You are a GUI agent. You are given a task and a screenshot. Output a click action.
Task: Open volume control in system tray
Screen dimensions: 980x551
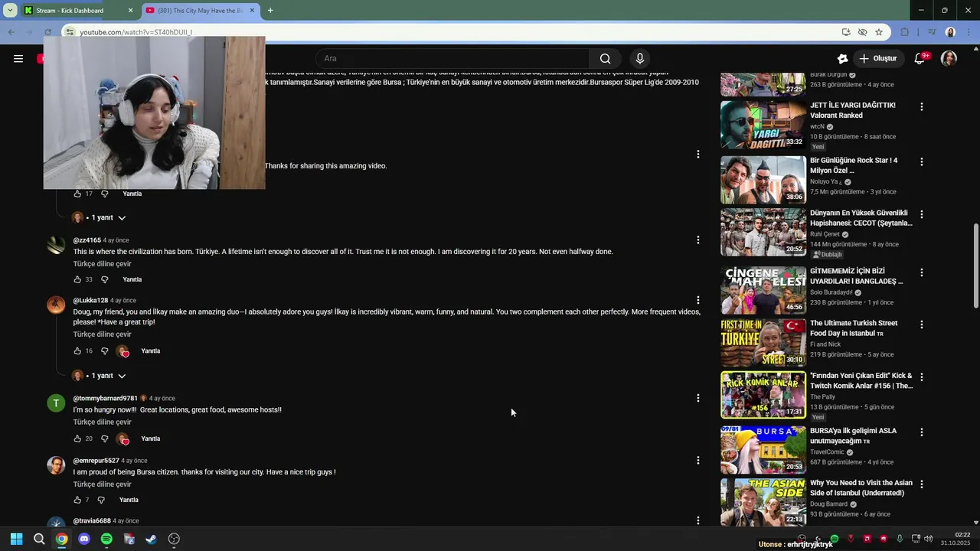pos(928,539)
